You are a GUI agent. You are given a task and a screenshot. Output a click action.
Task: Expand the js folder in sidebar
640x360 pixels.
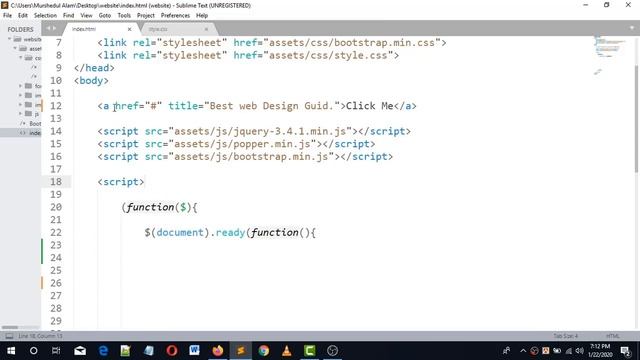[x=20, y=113]
